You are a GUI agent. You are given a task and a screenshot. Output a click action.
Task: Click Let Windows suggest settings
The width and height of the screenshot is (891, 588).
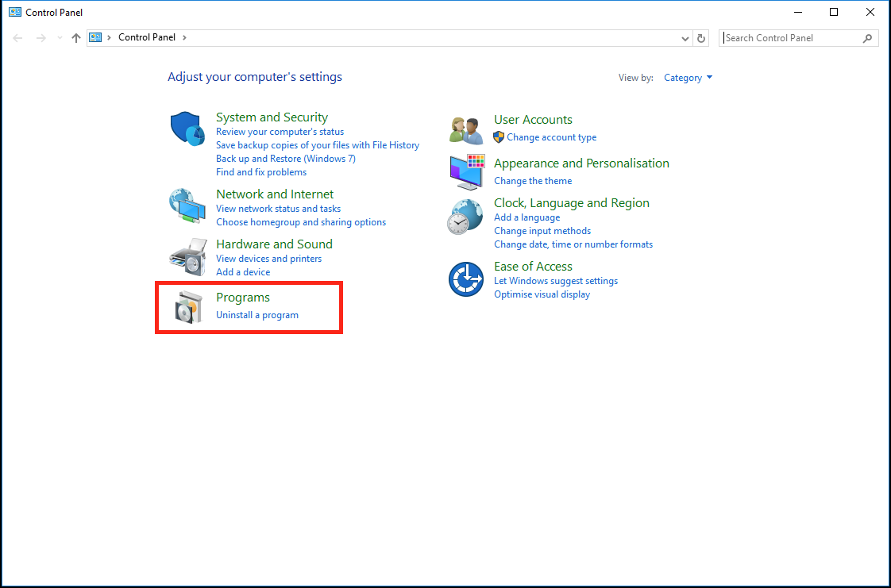556,281
